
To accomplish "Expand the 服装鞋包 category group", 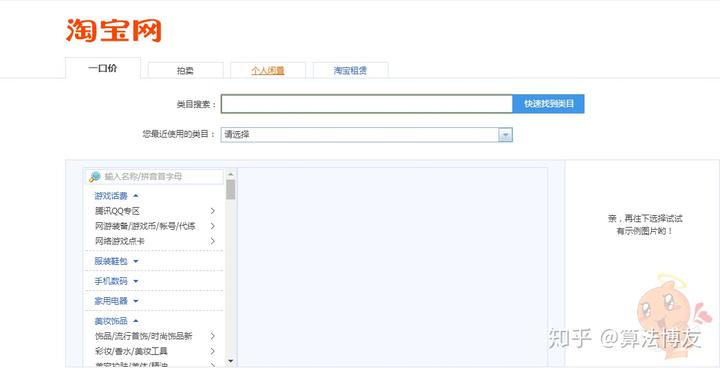I will coord(116,261).
